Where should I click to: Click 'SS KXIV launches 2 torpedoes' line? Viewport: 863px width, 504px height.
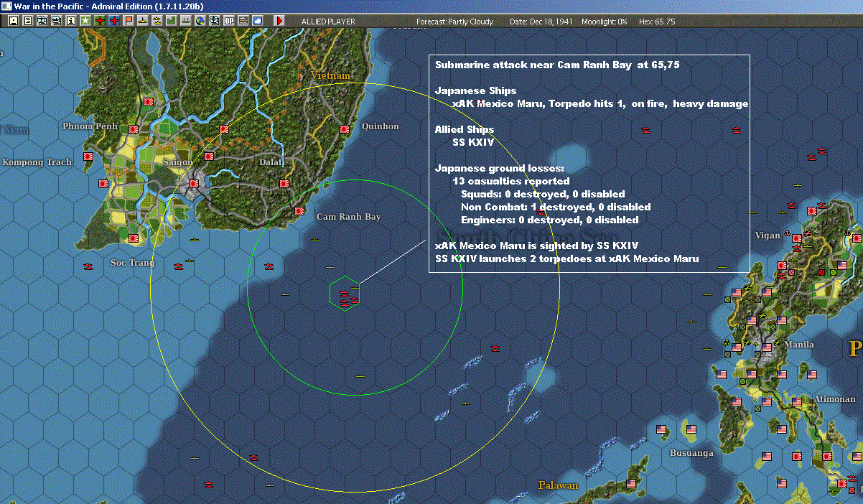566,258
